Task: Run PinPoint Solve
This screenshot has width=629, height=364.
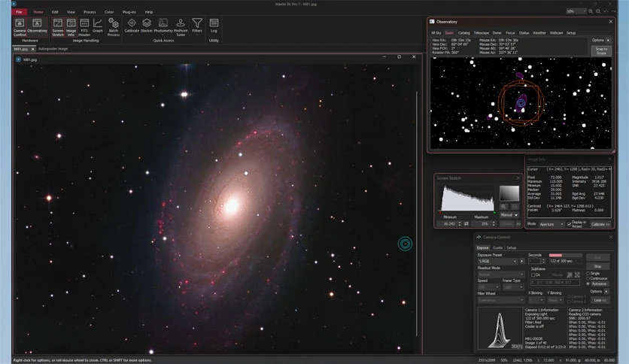Action: [181, 26]
